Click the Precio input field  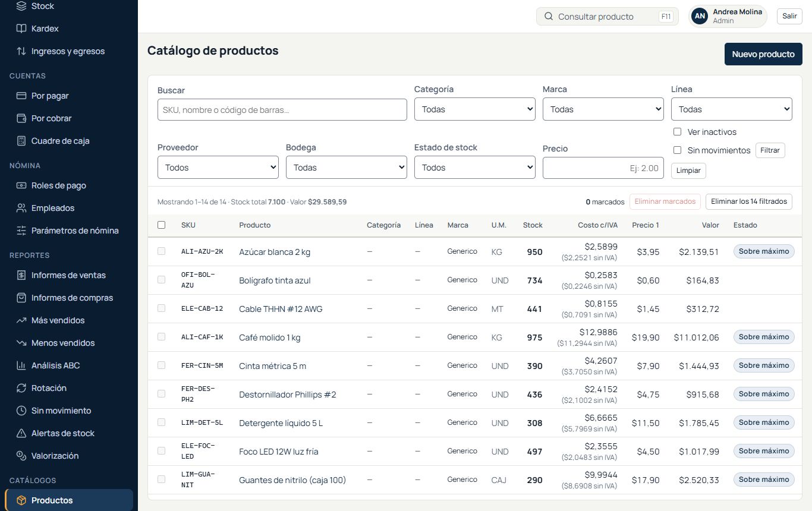click(x=603, y=168)
